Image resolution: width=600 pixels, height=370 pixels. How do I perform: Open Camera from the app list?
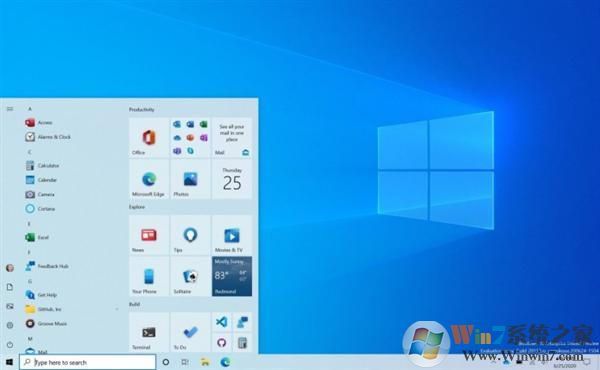pos(73,194)
